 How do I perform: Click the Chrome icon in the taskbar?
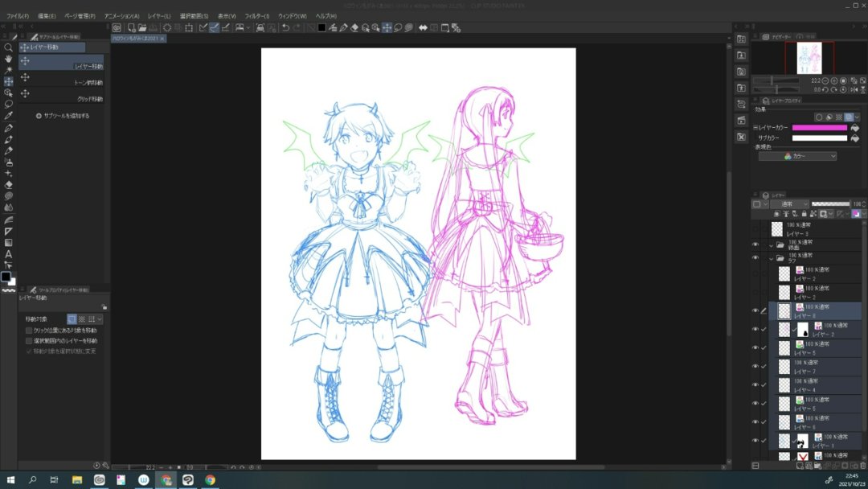(x=210, y=479)
